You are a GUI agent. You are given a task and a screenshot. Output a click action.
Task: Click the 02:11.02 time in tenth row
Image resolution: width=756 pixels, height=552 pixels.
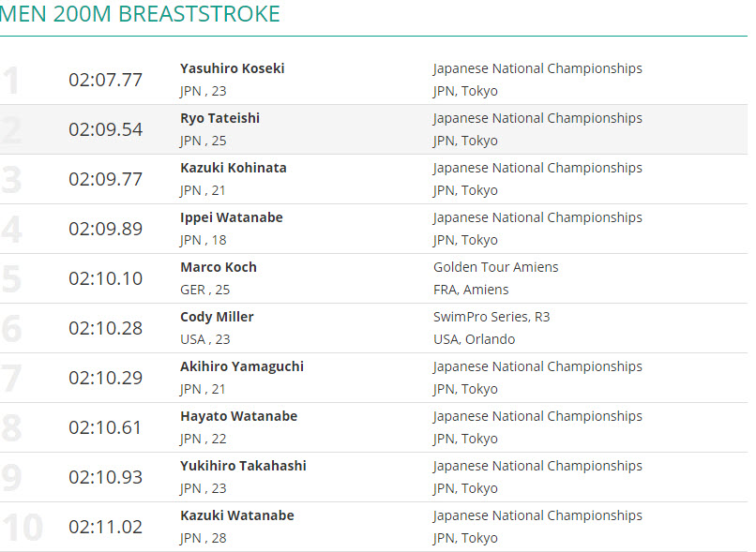105,527
